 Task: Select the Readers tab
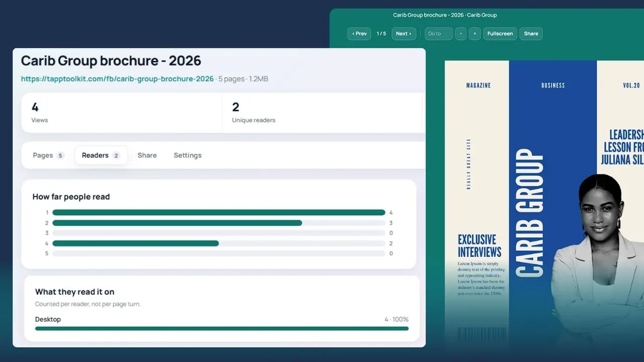click(101, 155)
